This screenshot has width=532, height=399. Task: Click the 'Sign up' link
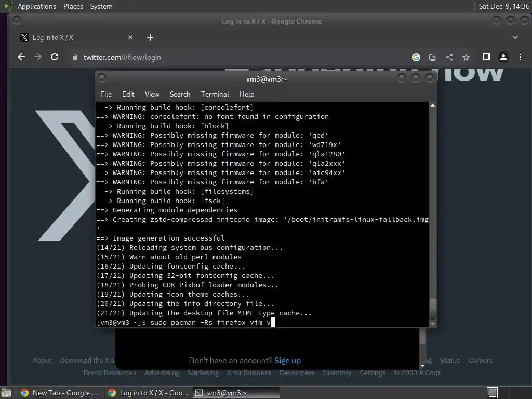(x=287, y=361)
